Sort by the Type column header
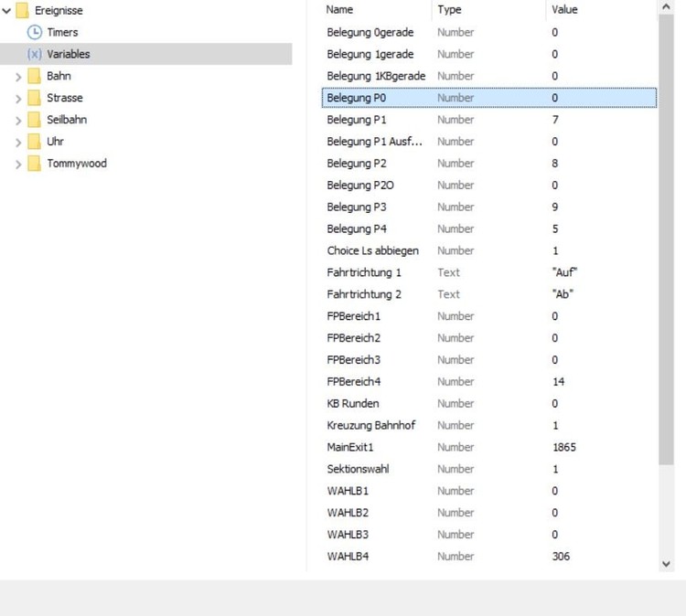The image size is (686, 616). 449,10
